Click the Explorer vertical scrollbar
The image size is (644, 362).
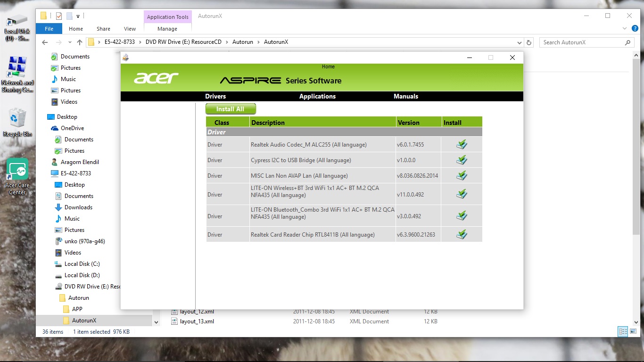pyautogui.click(x=636, y=148)
